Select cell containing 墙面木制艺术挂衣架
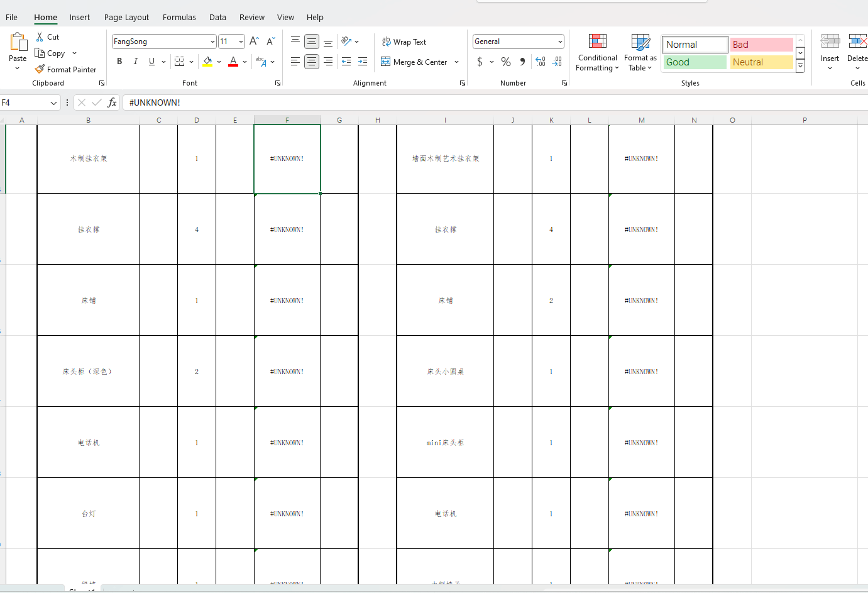868x593 pixels. pyautogui.click(x=445, y=158)
